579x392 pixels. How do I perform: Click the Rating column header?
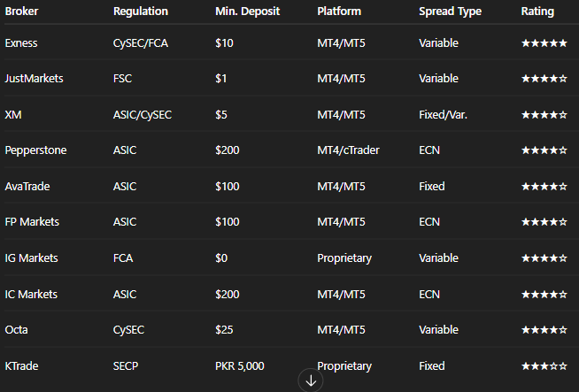tap(537, 12)
